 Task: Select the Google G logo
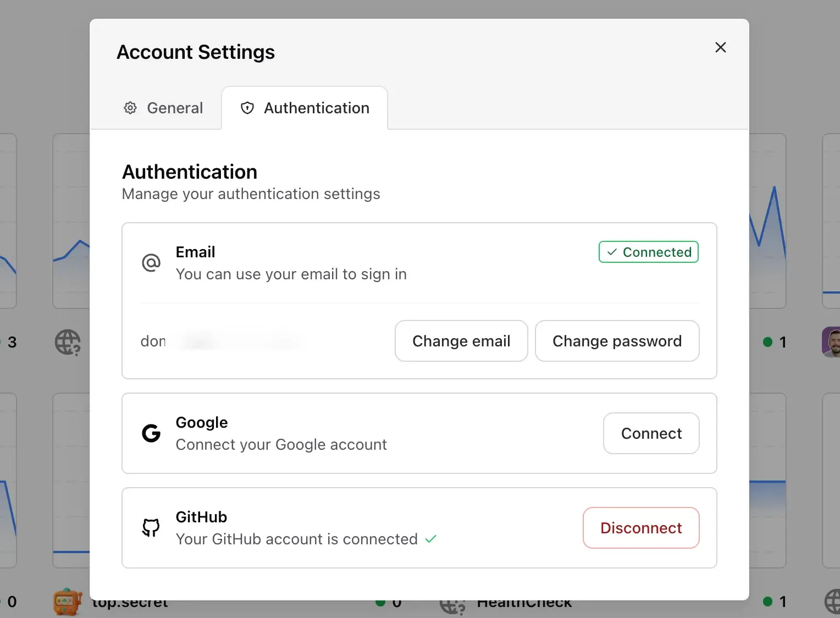(151, 433)
